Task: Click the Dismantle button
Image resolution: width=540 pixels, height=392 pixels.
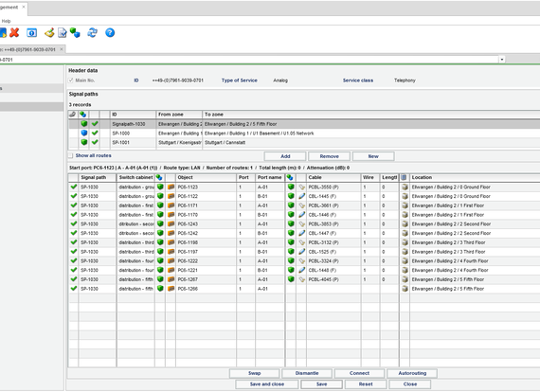Action: pyautogui.click(x=307, y=373)
